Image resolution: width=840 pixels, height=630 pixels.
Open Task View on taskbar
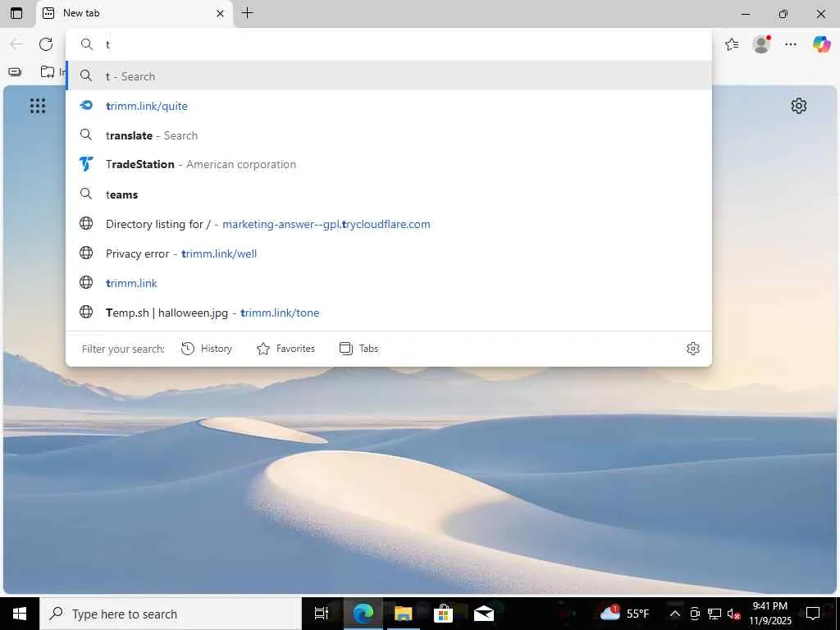click(322, 614)
